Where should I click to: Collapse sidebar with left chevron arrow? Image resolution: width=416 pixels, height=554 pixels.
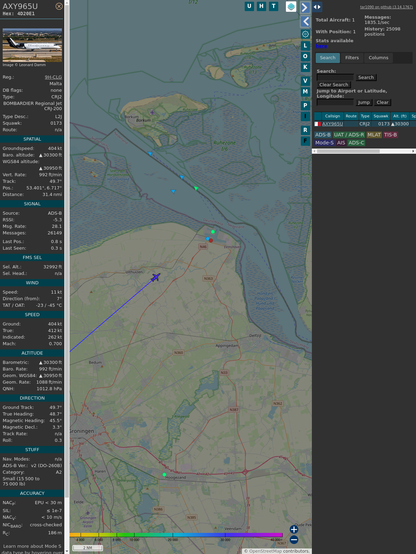305,22
